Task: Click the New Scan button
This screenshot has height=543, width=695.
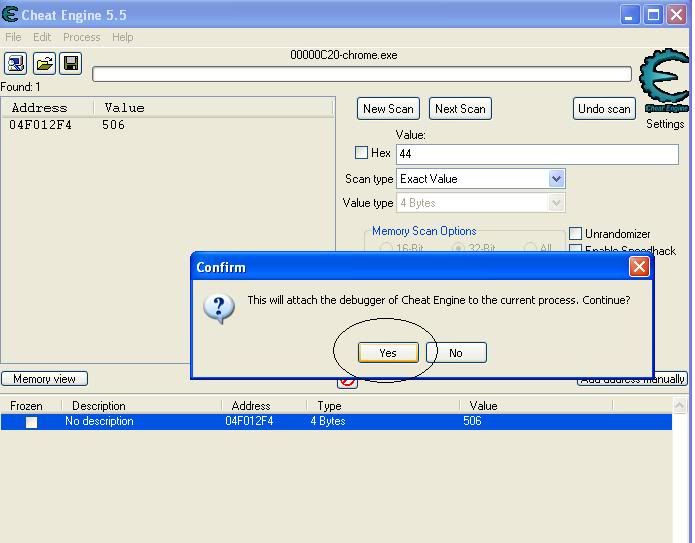Action: [388, 109]
